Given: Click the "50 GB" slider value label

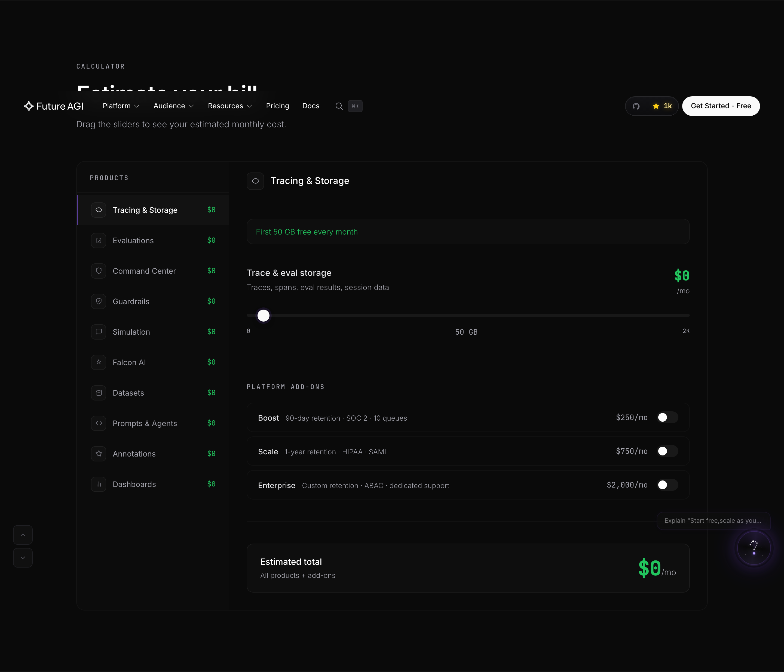Looking at the screenshot, I should [x=466, y=332].
